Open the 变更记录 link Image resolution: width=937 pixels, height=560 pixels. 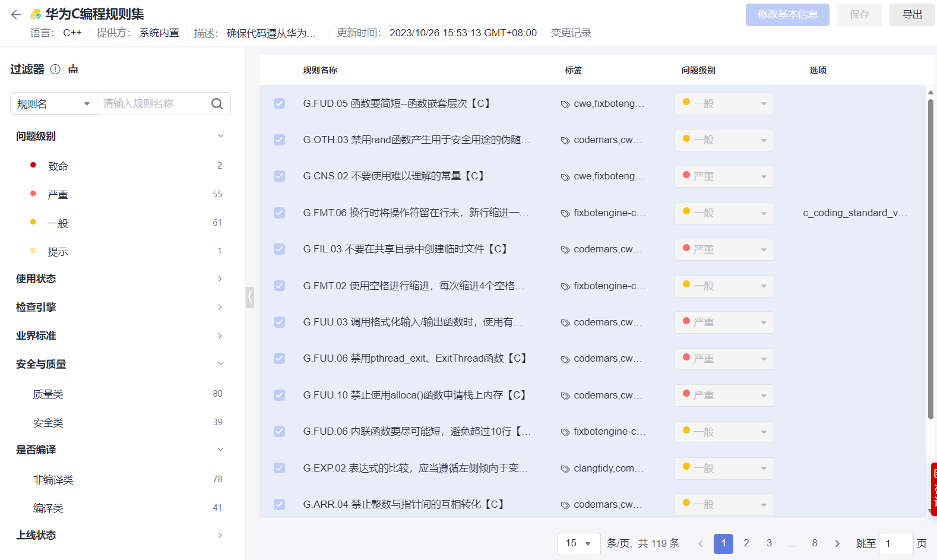571,33
